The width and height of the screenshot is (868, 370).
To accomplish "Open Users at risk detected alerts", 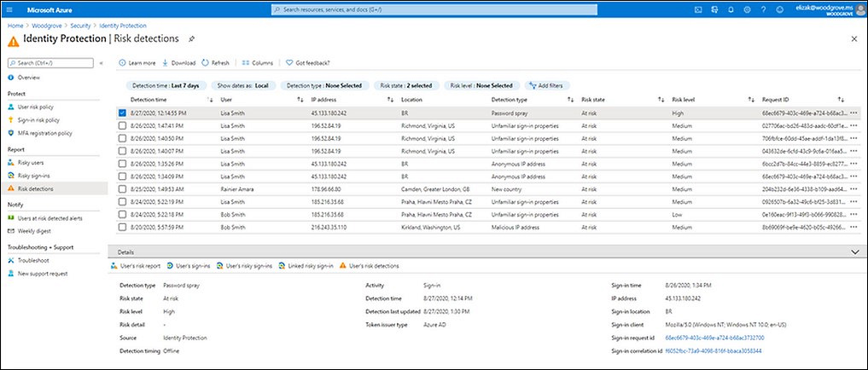I will click(50, 218).
